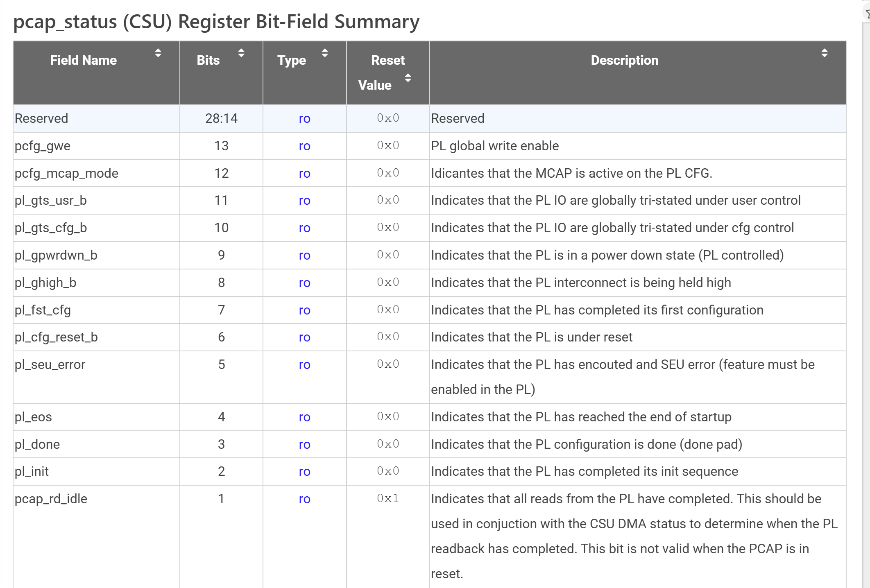
Task: Sort the Bits column with its sort arrow icon
Action: [x=241, y=53]
